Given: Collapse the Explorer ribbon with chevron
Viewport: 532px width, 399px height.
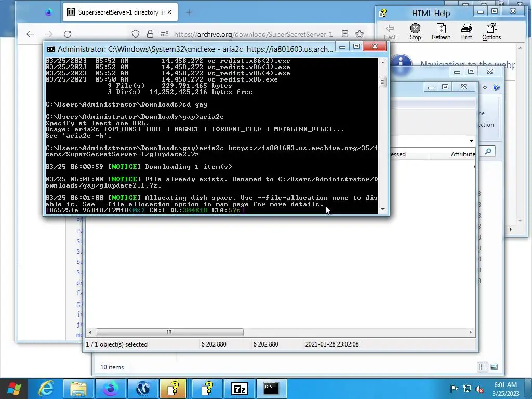Looking at the screenshot, I should tap(485, 87).
